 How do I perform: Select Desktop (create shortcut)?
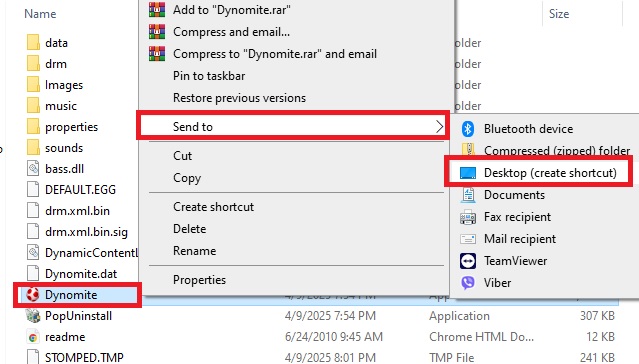coord(550,173)
